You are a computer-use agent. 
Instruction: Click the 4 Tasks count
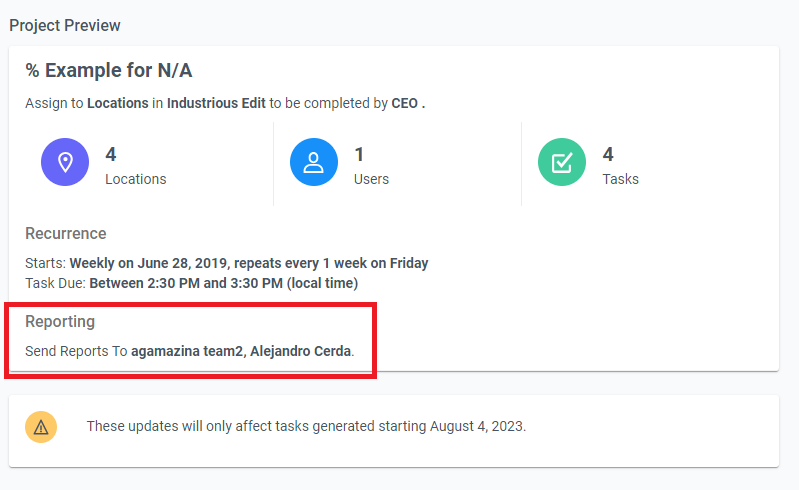[x=608, y=154]
